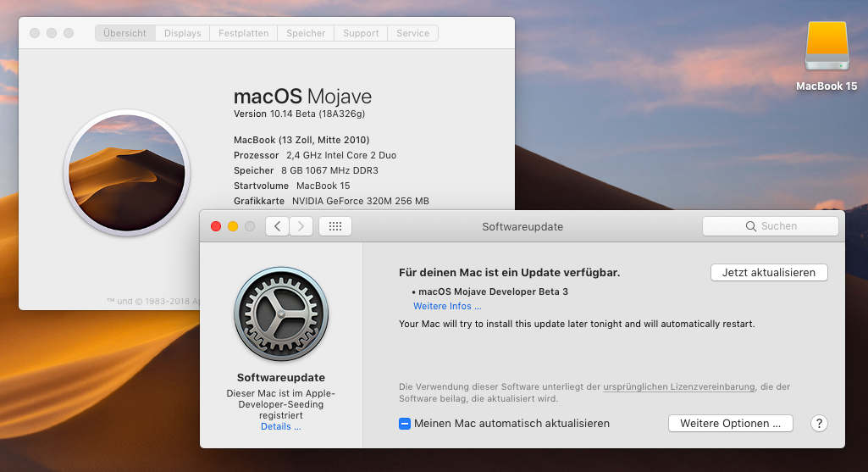
Task: Open 'Weitere Optionen ...' button
Action: [x=731, y=423]
